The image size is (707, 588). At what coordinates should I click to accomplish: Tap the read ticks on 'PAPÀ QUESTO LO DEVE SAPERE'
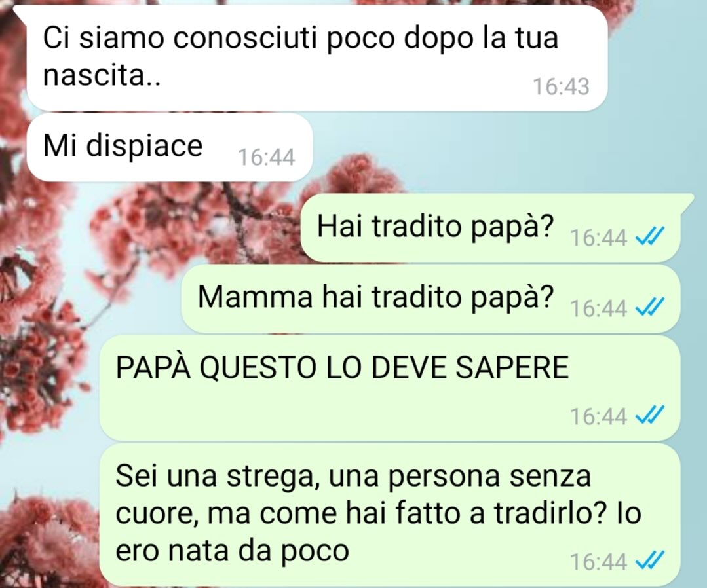pos(650,415)
